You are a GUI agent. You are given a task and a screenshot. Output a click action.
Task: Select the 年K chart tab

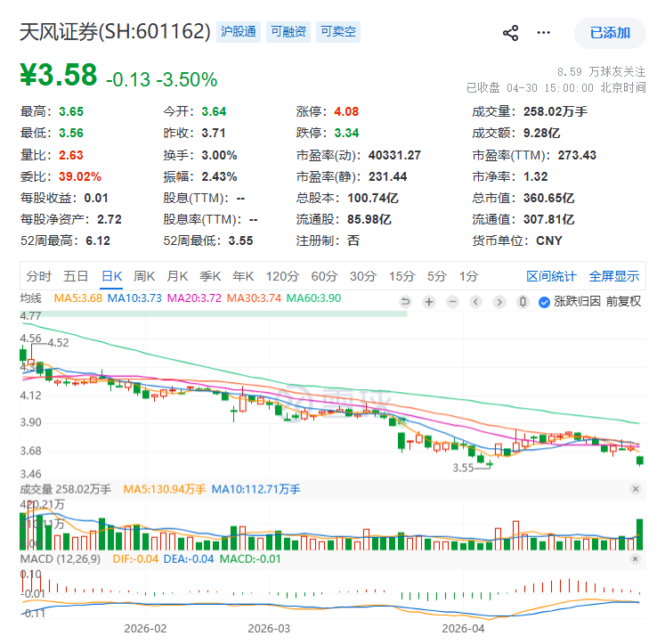(x=243, y=277)
